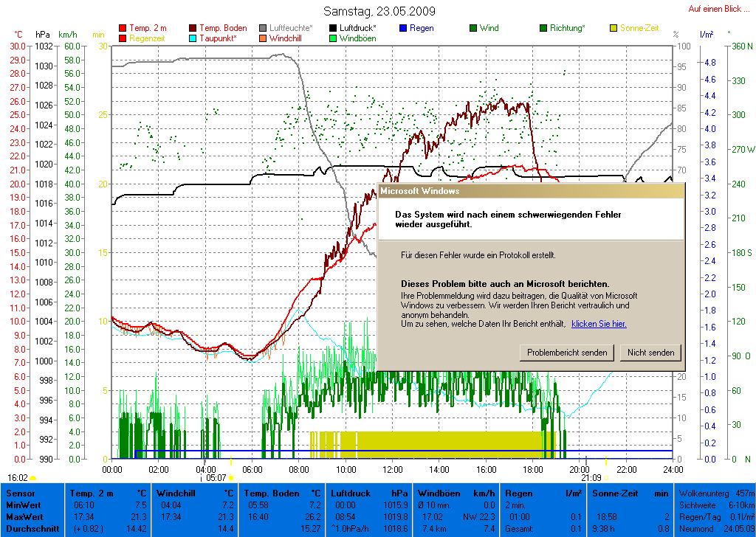This screenshot has height=537, width=756.
Task: Click the cyan Taupunkt legend marker
Action: 193,38
